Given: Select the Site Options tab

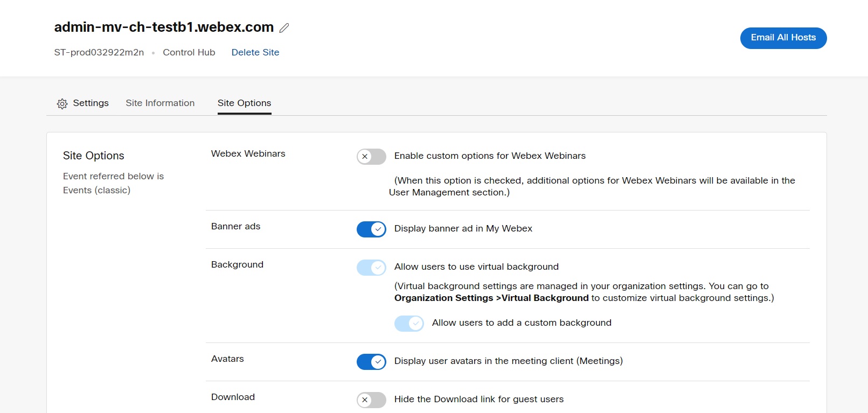Looking at the screenshot, I should [245, 103].
